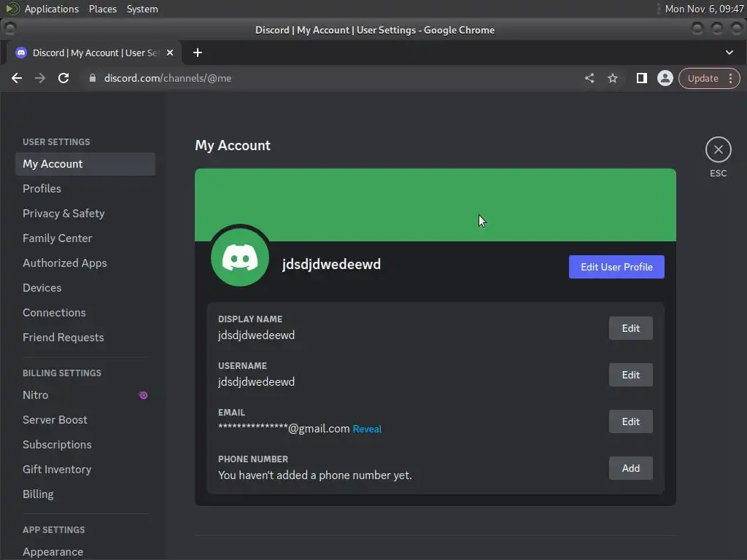Screen dimensions: 747x560
Task: Edit the Display Name field
Action: point(631,328)
